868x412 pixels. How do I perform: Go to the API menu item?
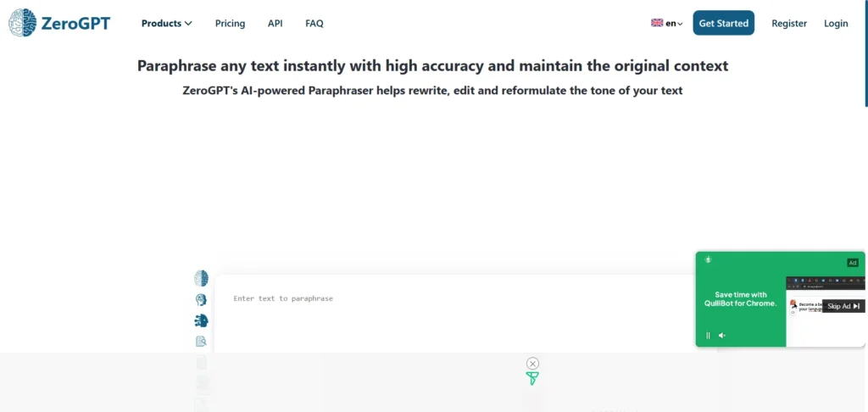pos(275,24)
